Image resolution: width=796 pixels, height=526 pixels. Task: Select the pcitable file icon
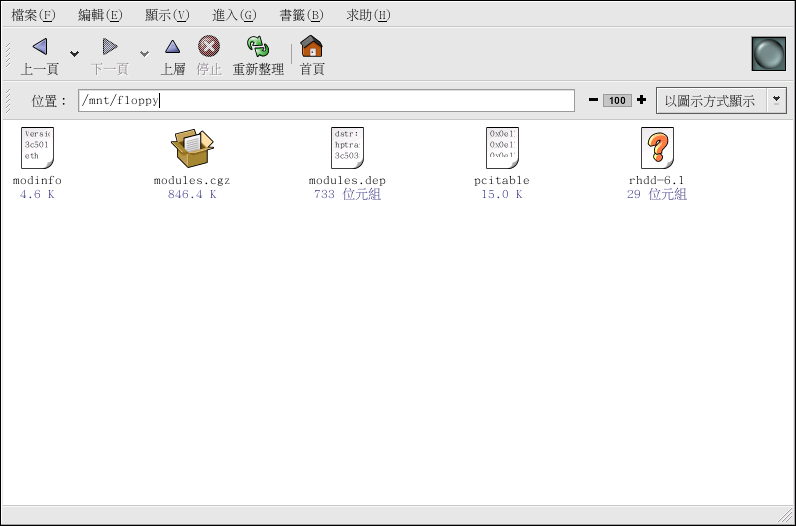[x=501, y=148]
